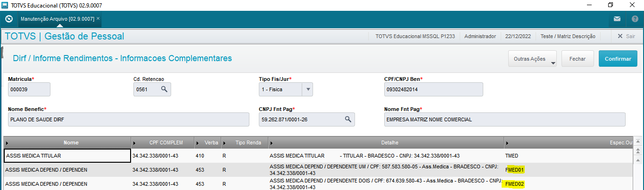644x190 pixels.
Task: Click the Sair exit button
Action: click(x=626, y=36)
